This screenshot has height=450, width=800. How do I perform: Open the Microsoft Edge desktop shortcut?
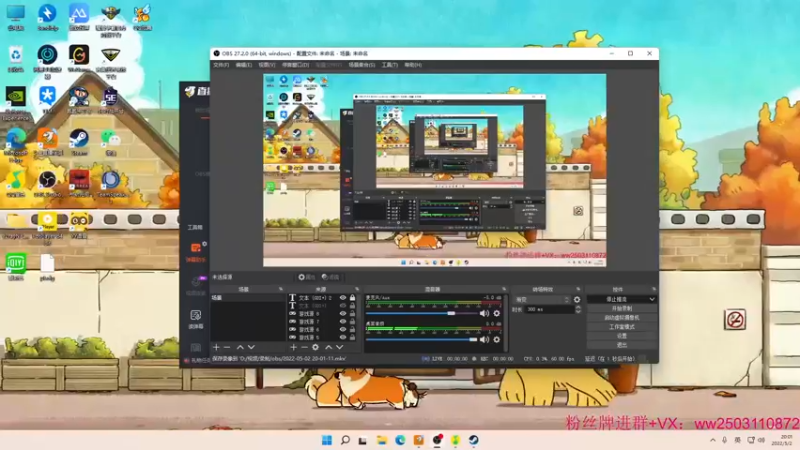coord(16,144)
